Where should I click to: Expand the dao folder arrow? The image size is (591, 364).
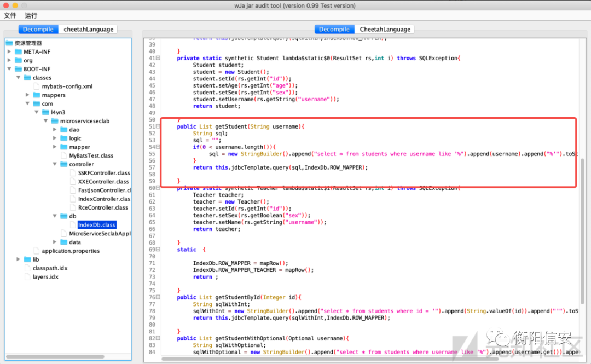click(x=55, y=130)
